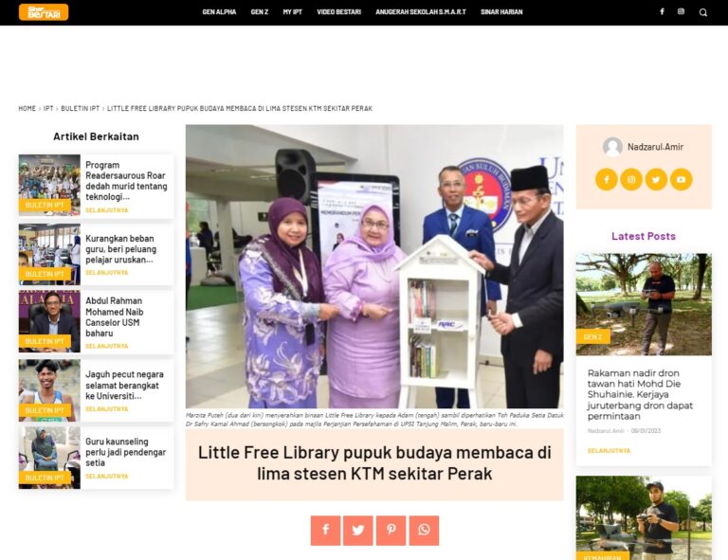
Task: Select Anugerah Sekolah S.M.A.R.T menu
Action: point(421,12)
